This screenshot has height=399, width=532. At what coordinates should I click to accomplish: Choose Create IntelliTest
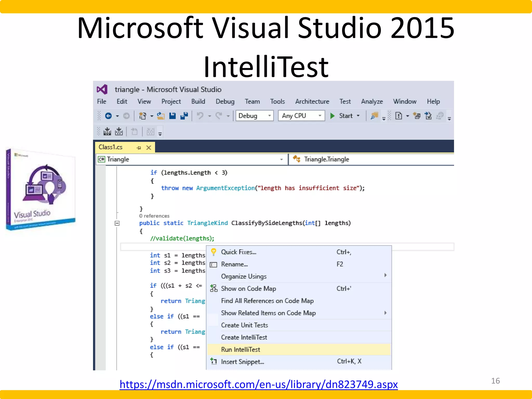coord(299,337)
